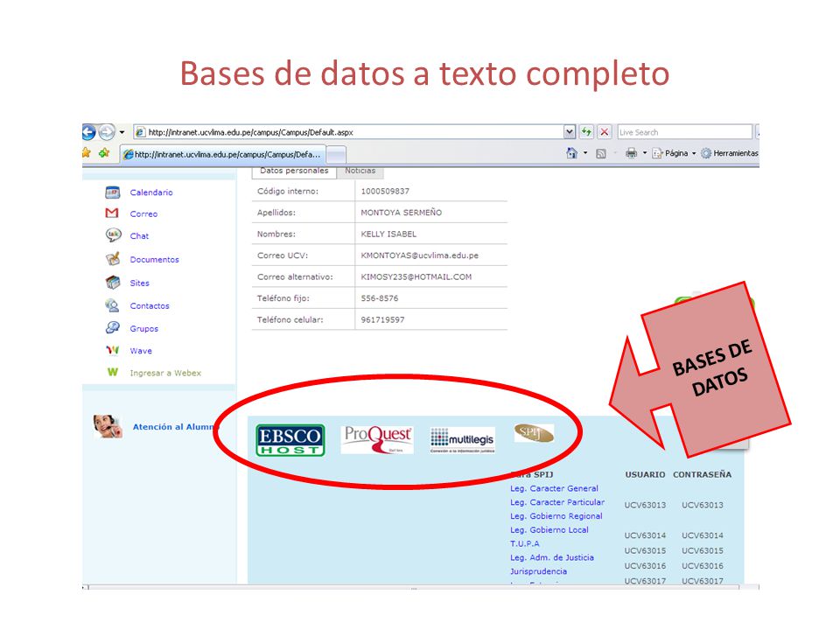Click the Home page icon
The image size is (840, 630).
click(571, 153)
